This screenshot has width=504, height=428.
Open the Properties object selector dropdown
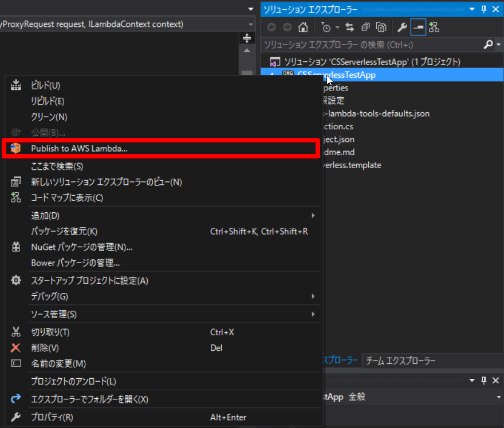[x=498, y=397]
